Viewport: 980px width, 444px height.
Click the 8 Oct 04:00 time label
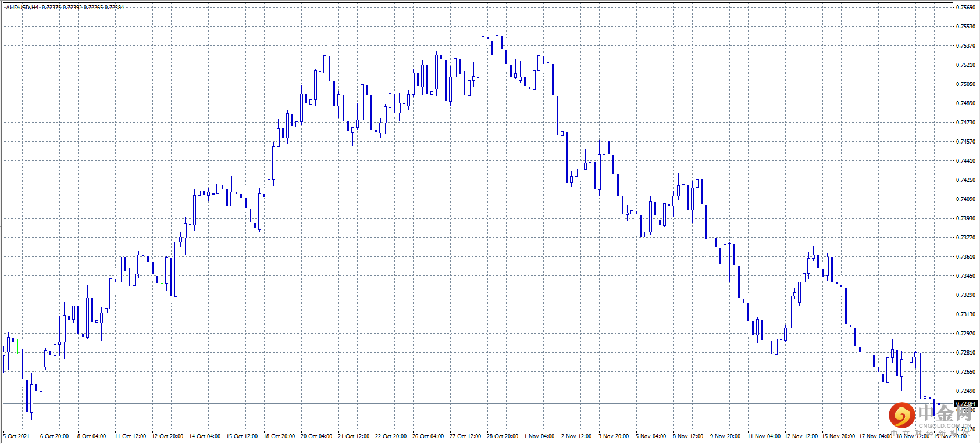pyautogui.click(x=92, y=436)
